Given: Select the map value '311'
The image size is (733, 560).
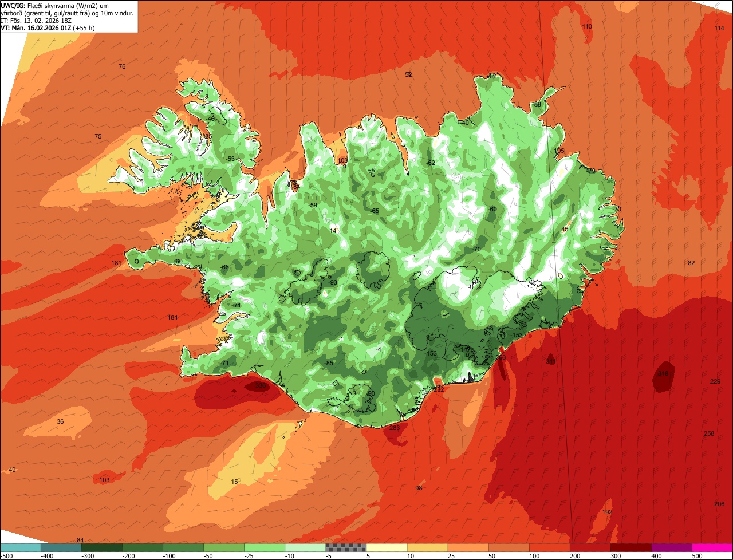Looking at the screenshot, I should [x=550, y=362].
